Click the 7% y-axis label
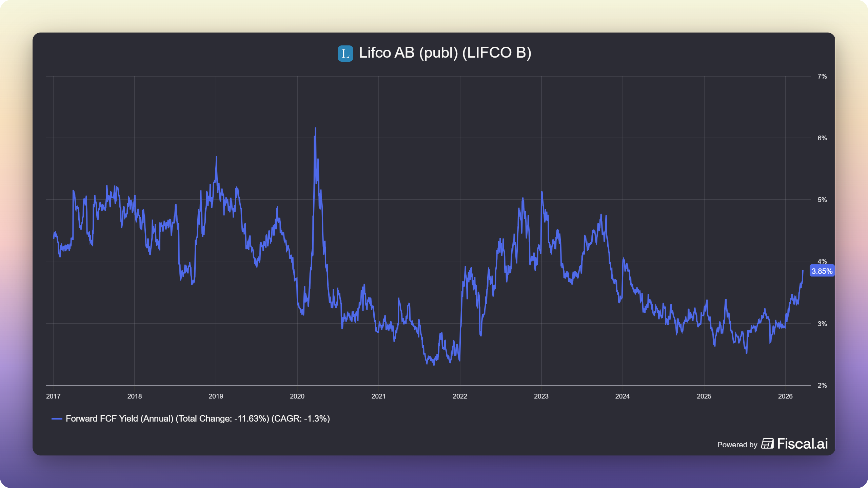This screenshot has width=868, height=488. [822, 76]
